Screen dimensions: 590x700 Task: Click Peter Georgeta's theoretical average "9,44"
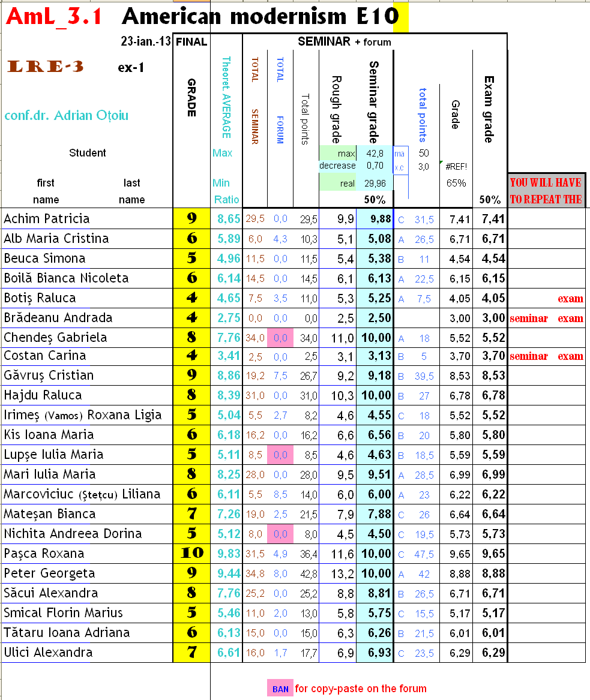tap(229, 573)
